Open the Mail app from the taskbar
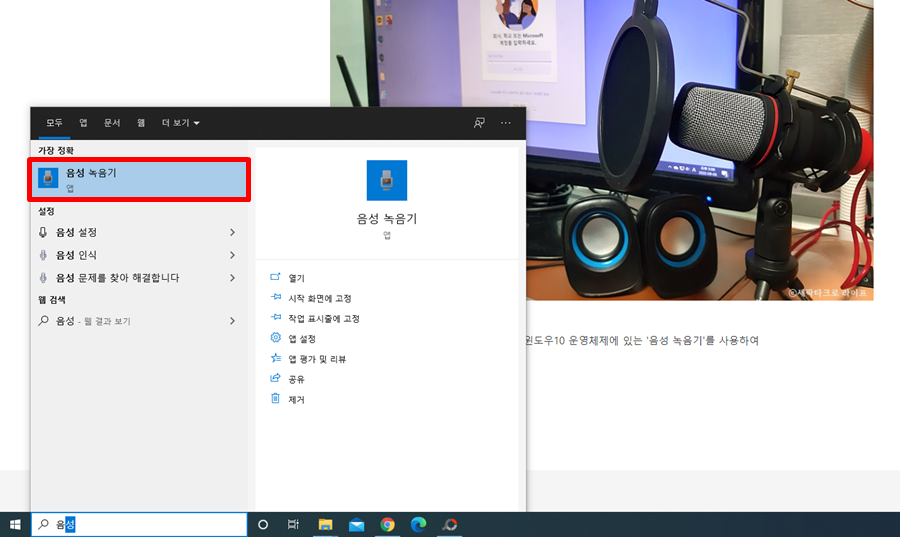The height and width of the screenshot is (537, 900). pos(356,524)
